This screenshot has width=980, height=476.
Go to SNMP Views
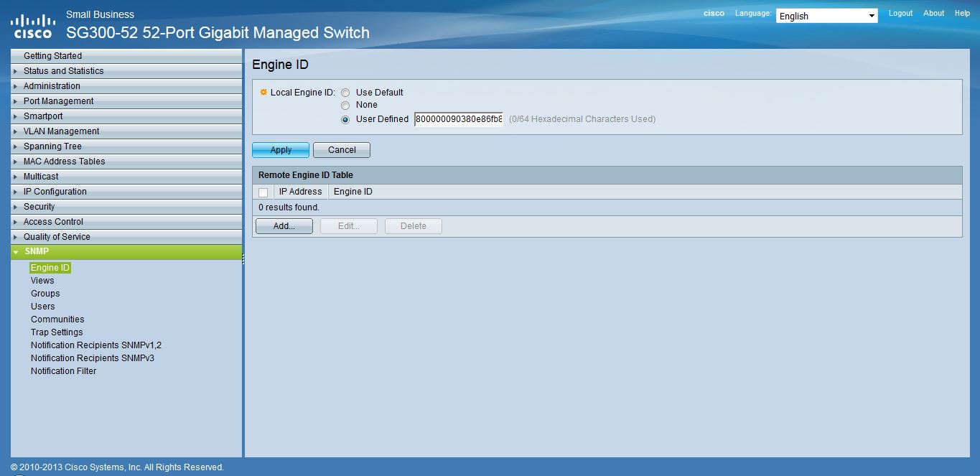pyautogui.click(x=42, y=281)
